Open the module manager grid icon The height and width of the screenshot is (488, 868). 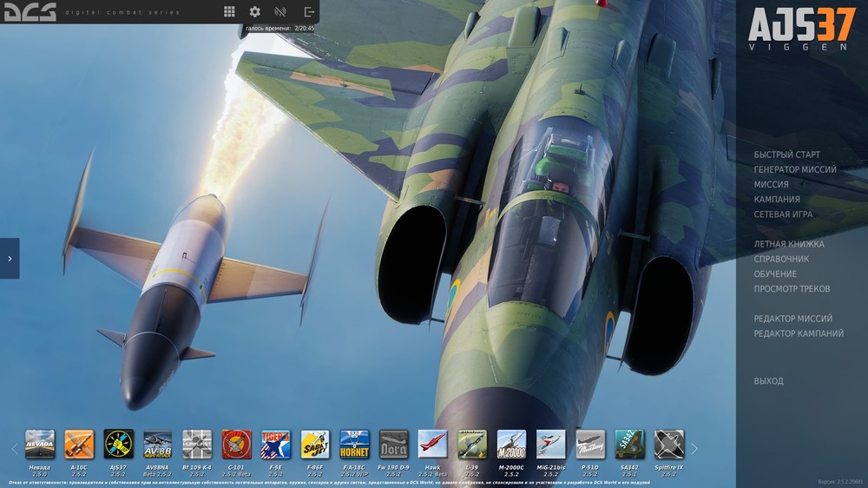(229, 11)
